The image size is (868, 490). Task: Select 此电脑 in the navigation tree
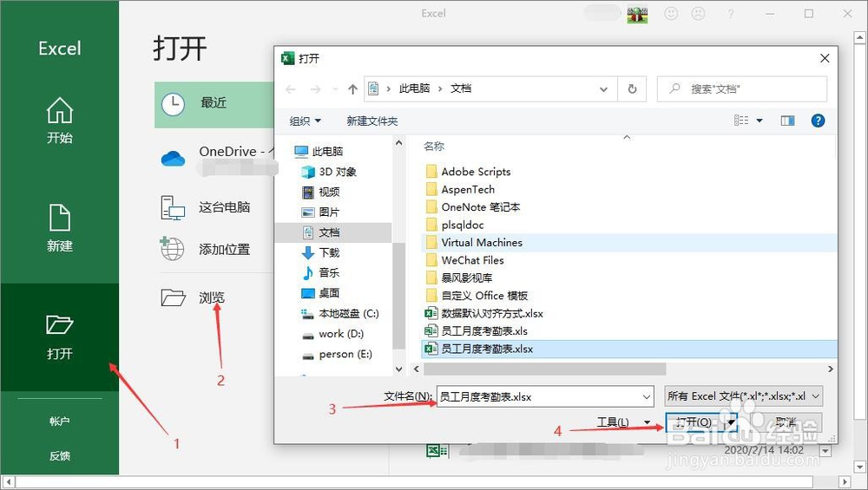click(x=319, y=151)
